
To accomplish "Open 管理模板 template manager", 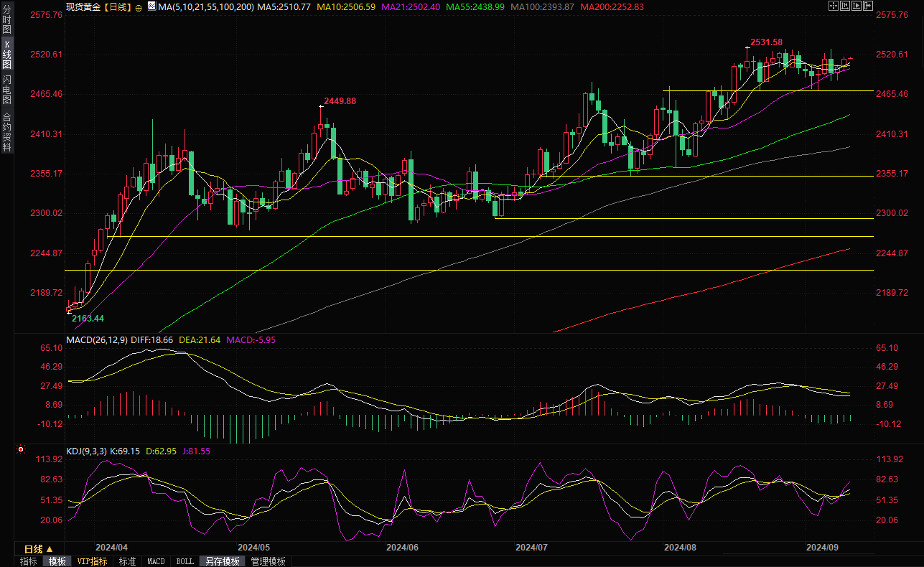I will [x=267, y=561].
